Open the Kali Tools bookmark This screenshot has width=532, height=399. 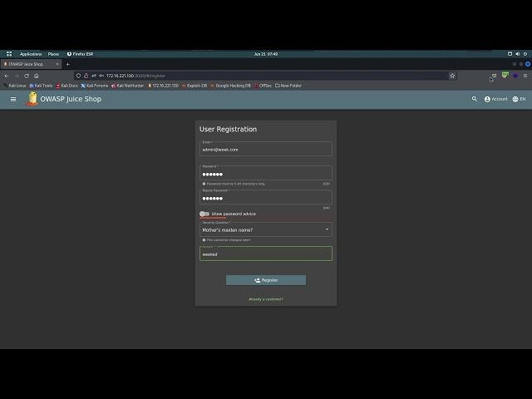pos(41,86)
